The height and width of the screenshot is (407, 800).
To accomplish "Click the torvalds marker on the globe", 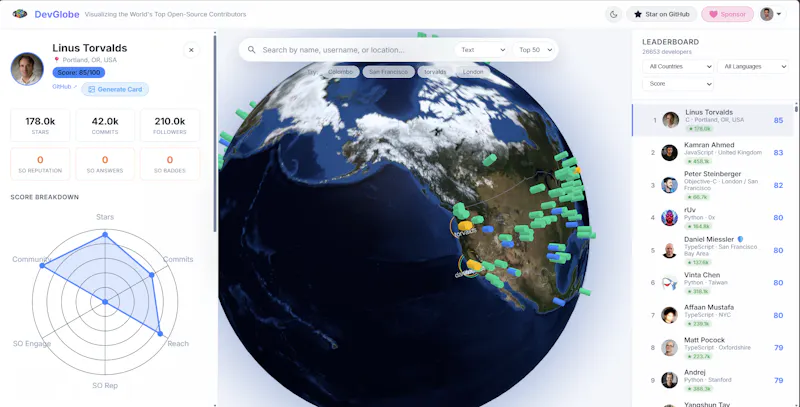I will click(464, 226).
